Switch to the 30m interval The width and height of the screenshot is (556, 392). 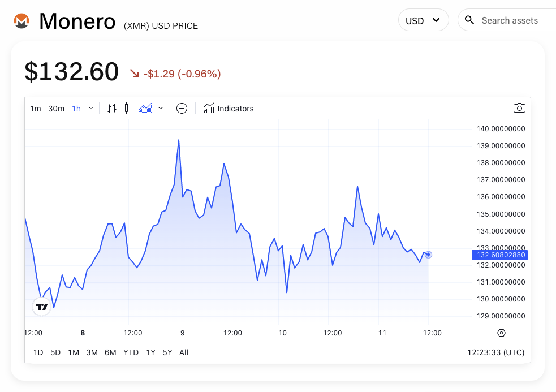(56, 109)
